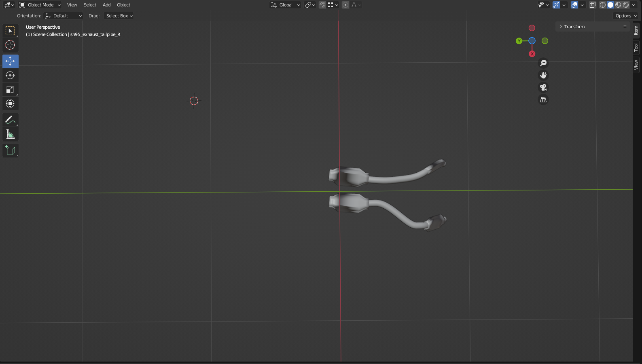Open selectability and visibility dropdown
The width and height of the screenshot is (642, 364).
pyautogui.click(x=543, y=5)
